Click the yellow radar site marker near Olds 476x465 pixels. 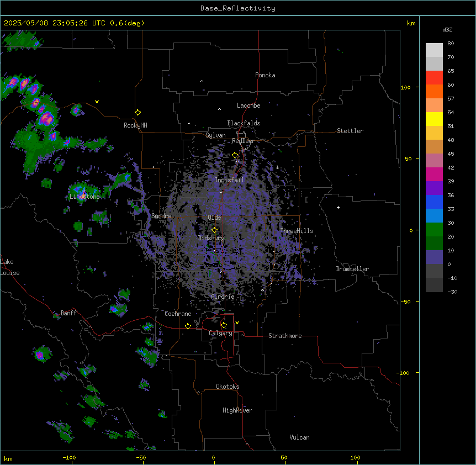[x=215, y=230]
